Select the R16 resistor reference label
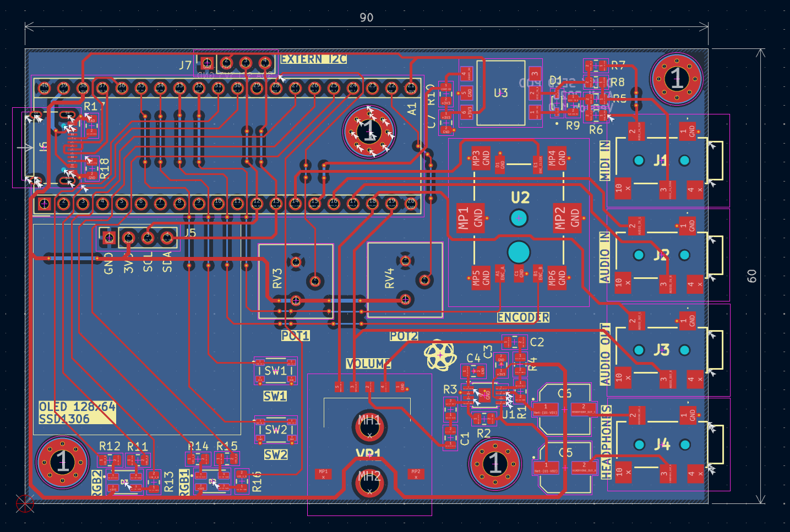The width and height of the screenshot is (790, 532). pos(257,481)
